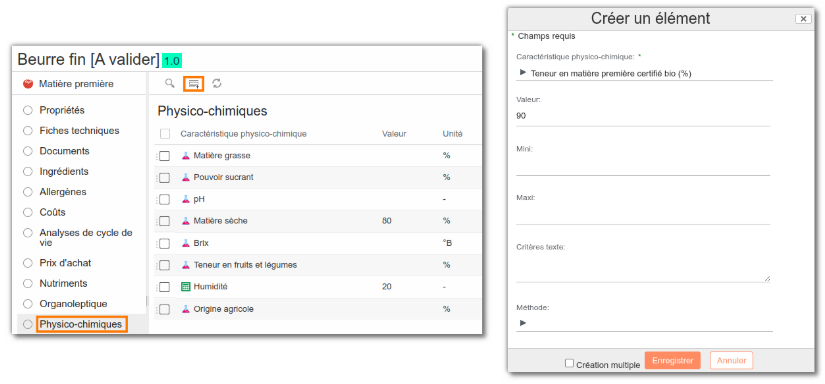Click the green table icon beside Humidité
The width and height of the screenshot is (825, 384).
pyautogui.click(x=185, y=287)
